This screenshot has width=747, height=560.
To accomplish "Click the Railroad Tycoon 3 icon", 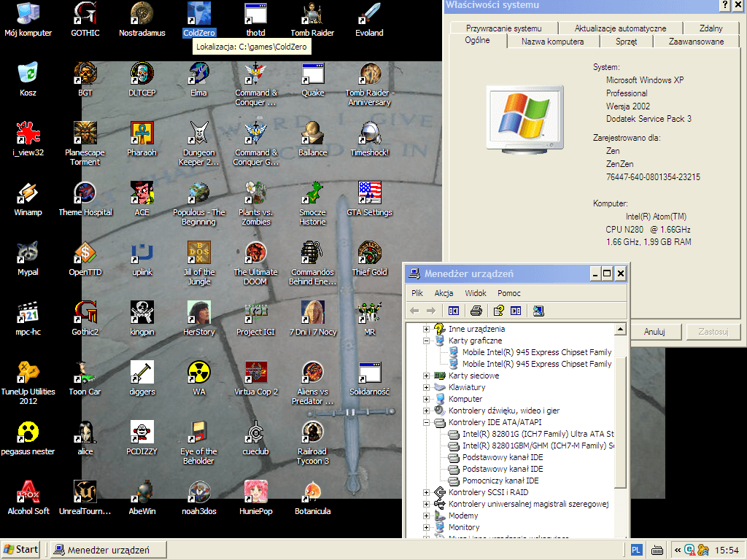I will (x=312, y=443).
